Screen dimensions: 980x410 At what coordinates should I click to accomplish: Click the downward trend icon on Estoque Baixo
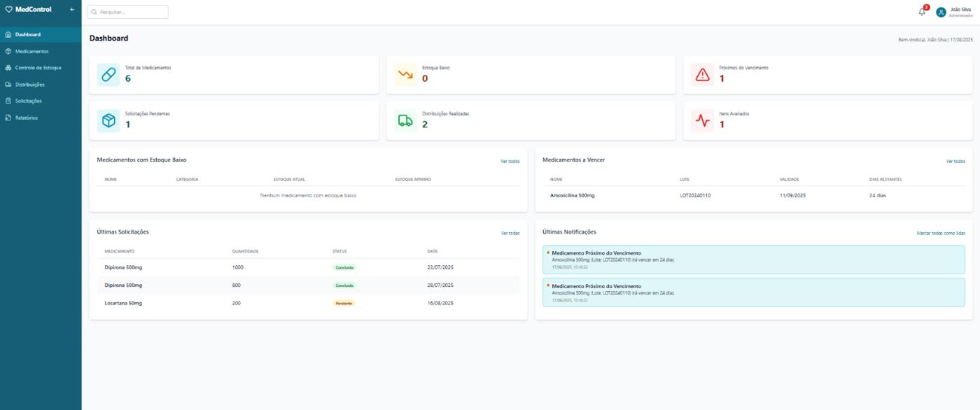pyautogui.click(x=405, y=75)
